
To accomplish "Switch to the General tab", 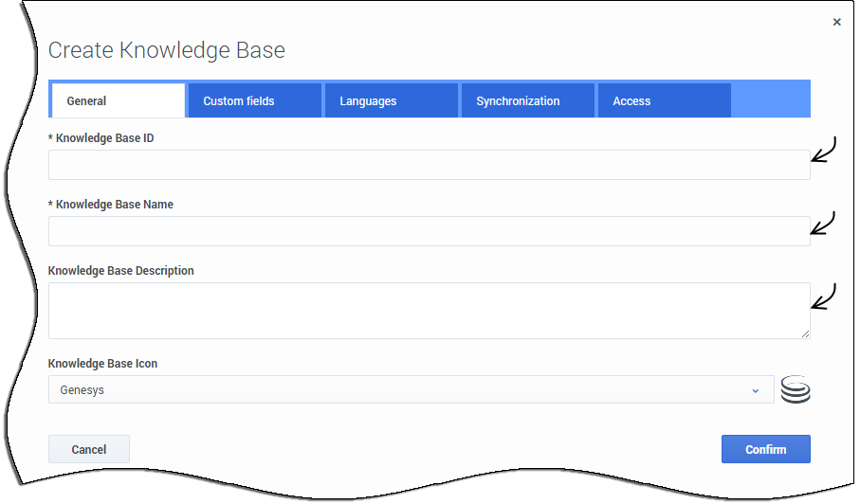I will point(117,100).
